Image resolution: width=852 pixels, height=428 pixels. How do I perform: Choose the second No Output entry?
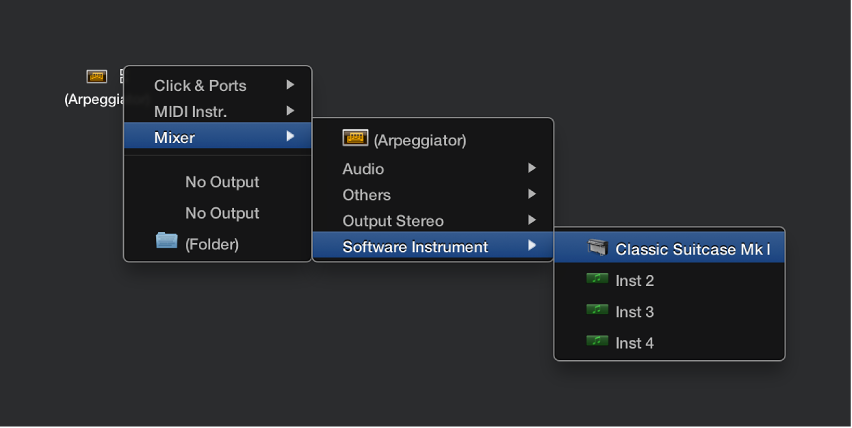click(x=218, y=213)
